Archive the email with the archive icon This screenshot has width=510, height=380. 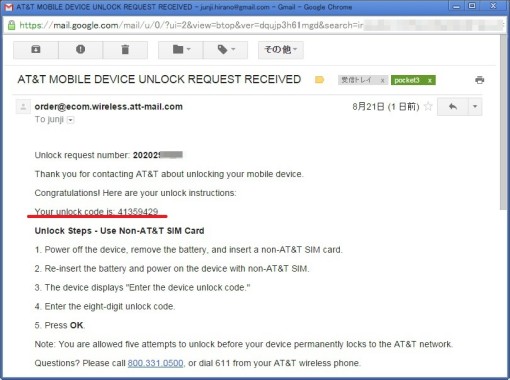(x=36, y=50)
